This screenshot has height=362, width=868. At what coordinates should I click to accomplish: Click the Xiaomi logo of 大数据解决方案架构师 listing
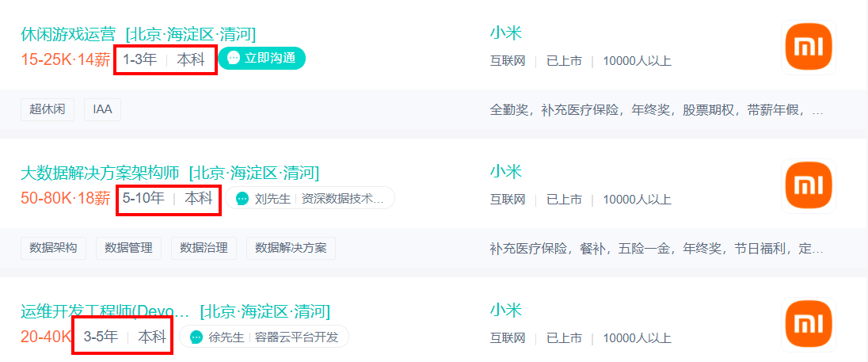809,186
